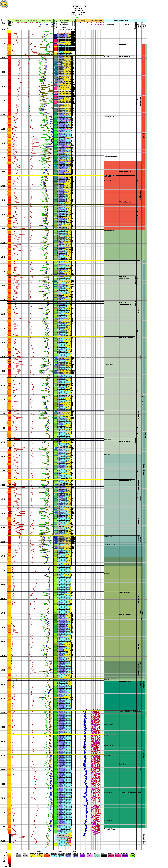Select the Porosity track header

click(x=82, y=21)
